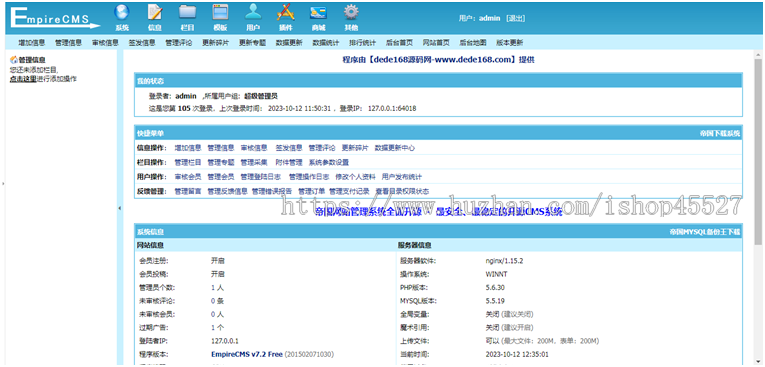
Task: Open 增加信息 in the 信息操作 row
Action: pyautogui.click(x=188, y=147)
